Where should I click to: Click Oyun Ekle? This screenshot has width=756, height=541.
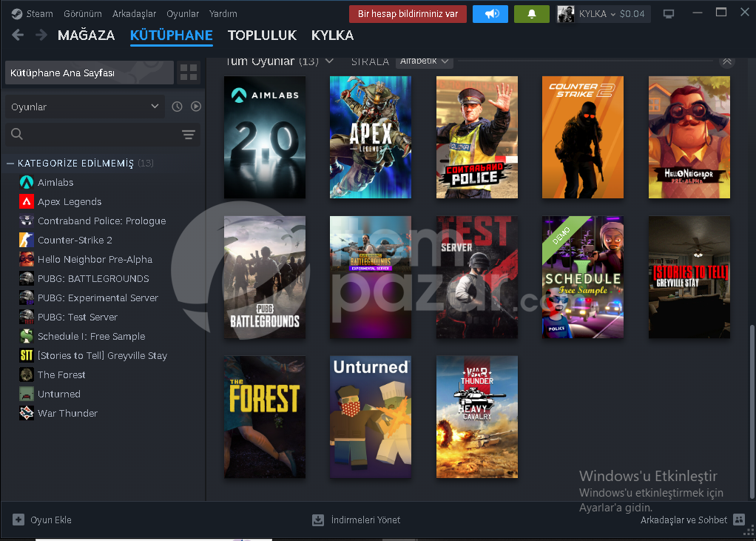click(x=50, y=520)
